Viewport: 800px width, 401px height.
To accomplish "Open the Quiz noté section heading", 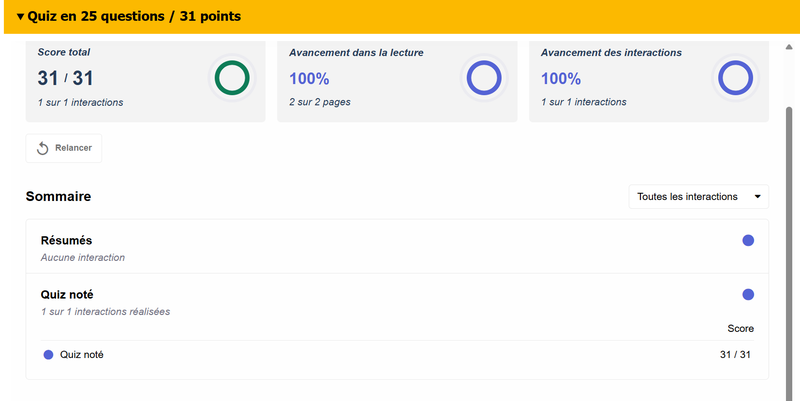I will 67,294.
